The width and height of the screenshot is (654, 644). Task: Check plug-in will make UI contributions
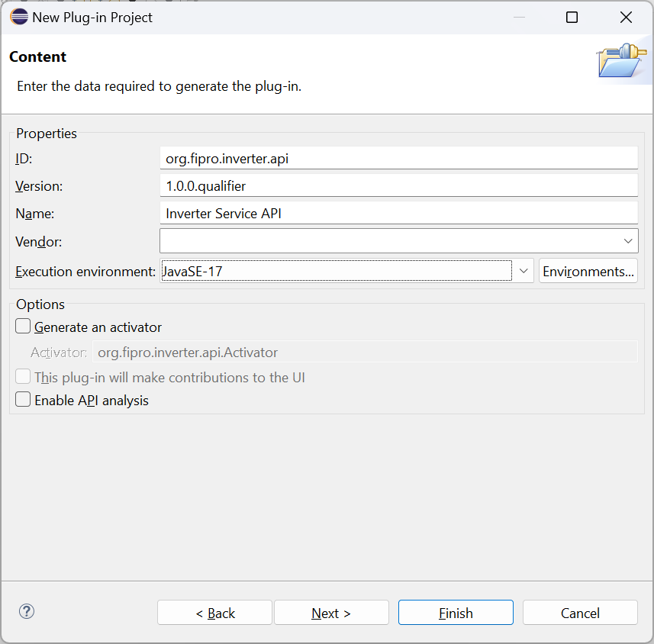pyautogui.click(x=23, y=377)
